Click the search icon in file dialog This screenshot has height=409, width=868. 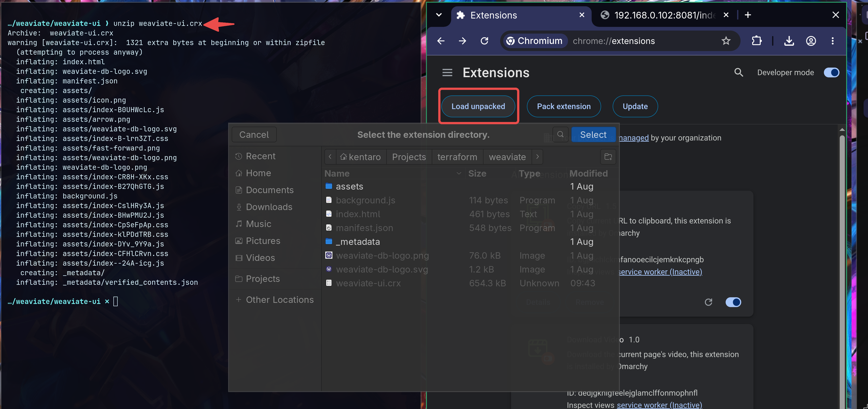(560, 134)
